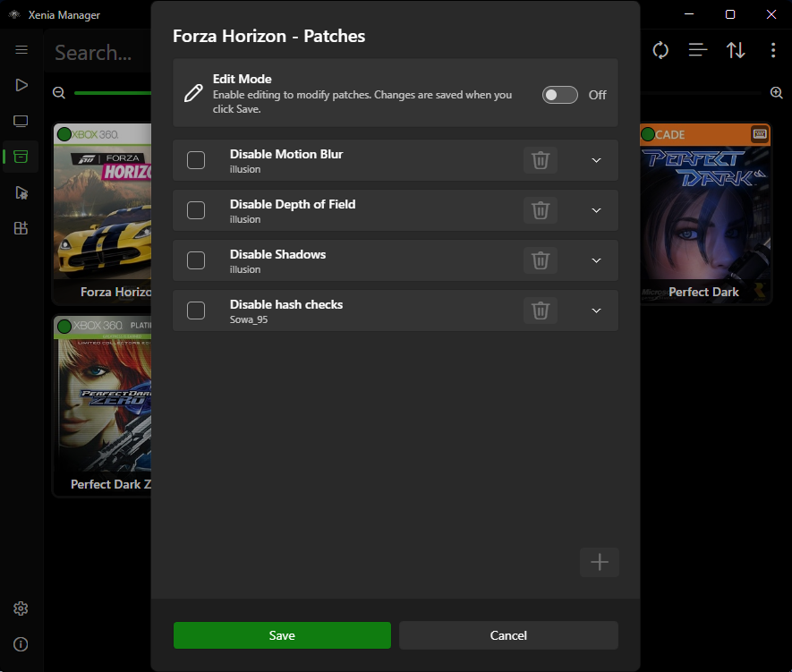Click the 'Sowa_95' author text

[249, 319]
